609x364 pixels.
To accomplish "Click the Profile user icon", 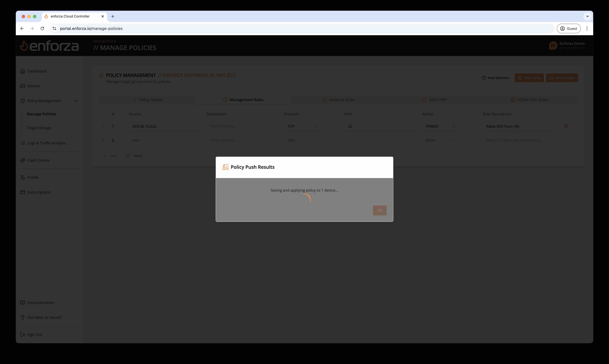I will (23, 177).
